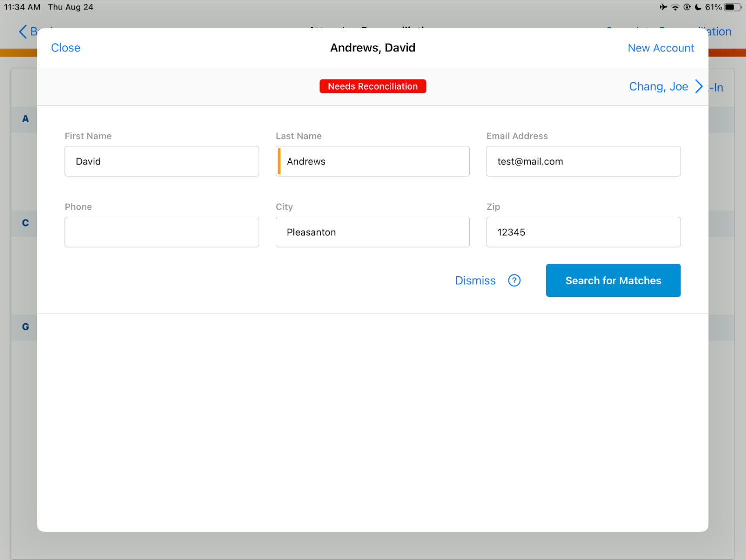Screen dimensions: 746x560
Task: Click the help question mark icon
Action: pos(514,281)
